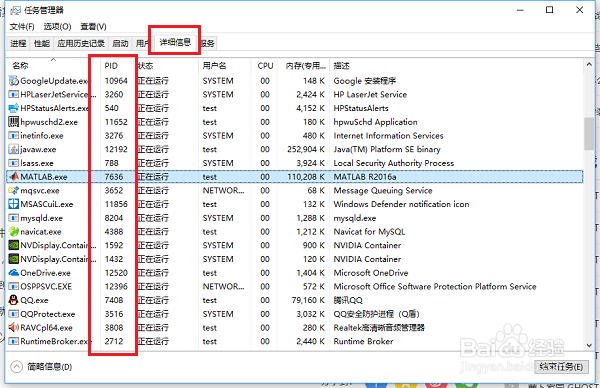600x388 pixels.
Task: Select the mysqld.exe process name
Action: pyautogui.click(x=41, y=218)
